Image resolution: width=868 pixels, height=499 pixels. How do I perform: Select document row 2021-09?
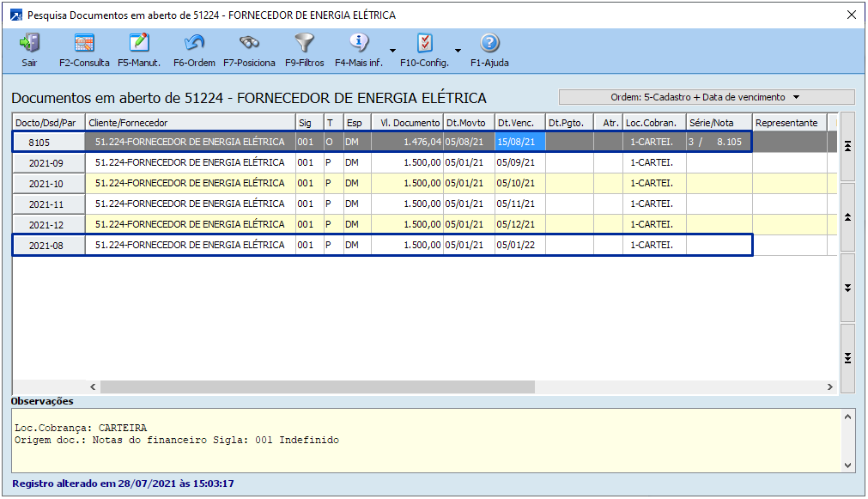pyautogui.click(x=48, y=163)
